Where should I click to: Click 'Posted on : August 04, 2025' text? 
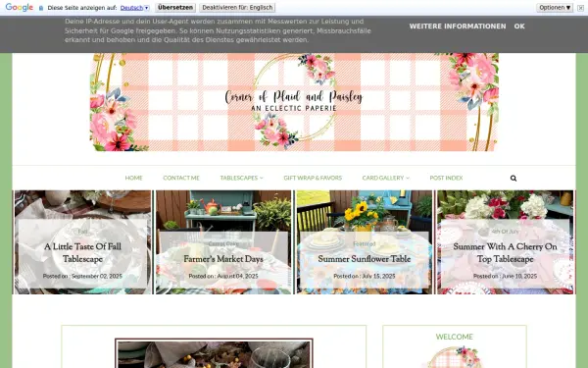click(x=223, y=276)
